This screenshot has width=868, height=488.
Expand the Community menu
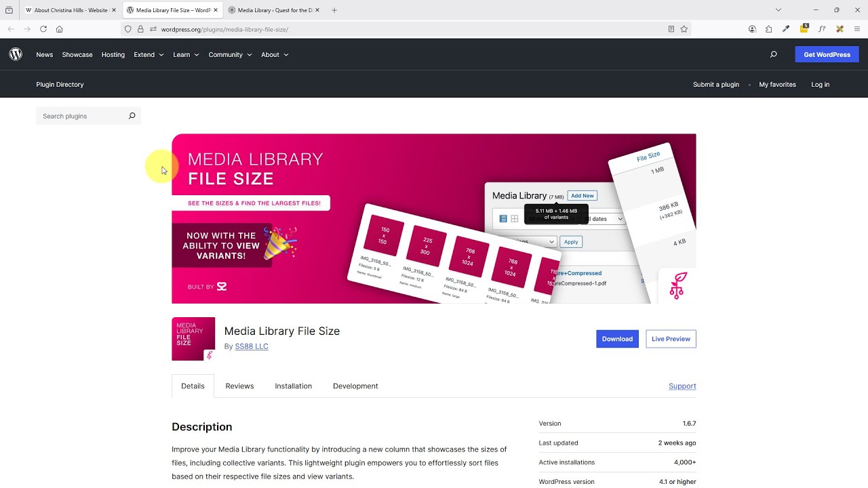(230, 54)
